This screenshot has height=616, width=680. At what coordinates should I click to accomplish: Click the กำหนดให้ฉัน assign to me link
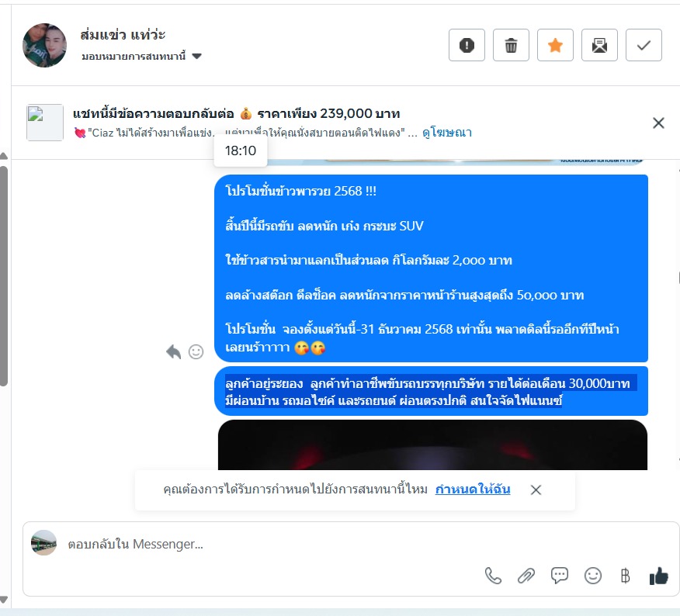click(x=473, y=490)
